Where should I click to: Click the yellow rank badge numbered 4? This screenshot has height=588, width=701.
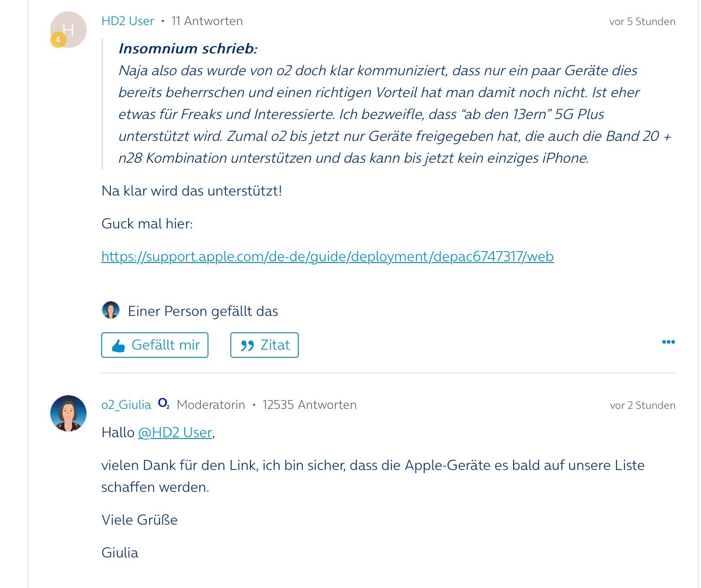point(58,40)
